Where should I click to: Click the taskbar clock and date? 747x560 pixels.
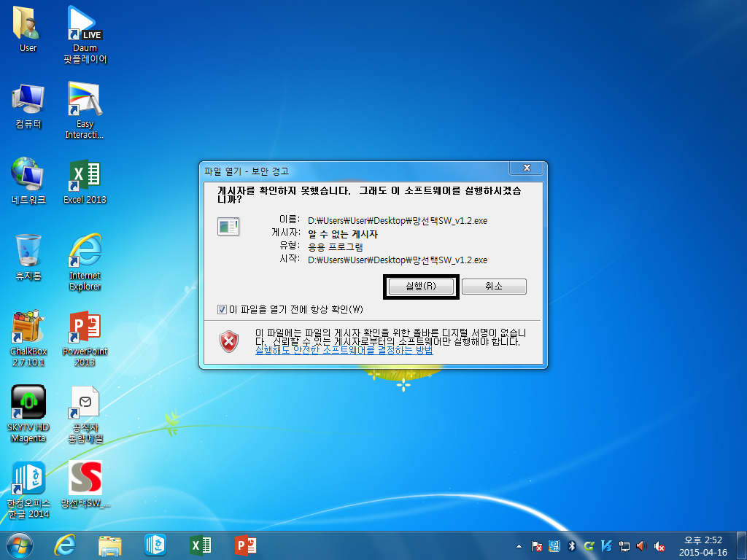[703, 545]
